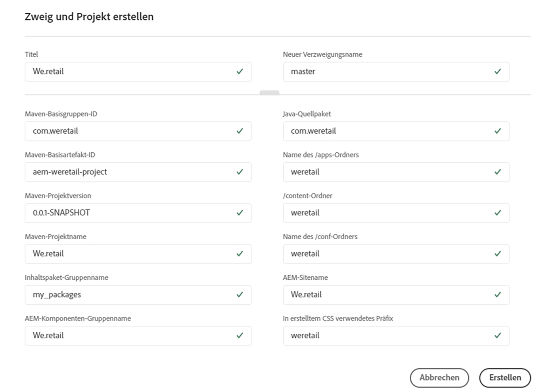
Task: Select the Maven-Basisartefakt-ID text field
Action: [x=131, y=172]
